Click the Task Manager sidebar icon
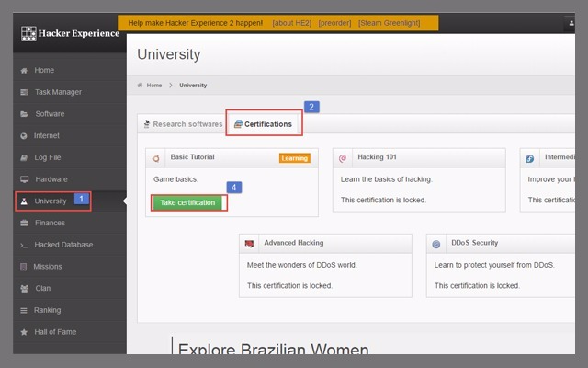Screen dimensions: 588x368 point(24,92)
